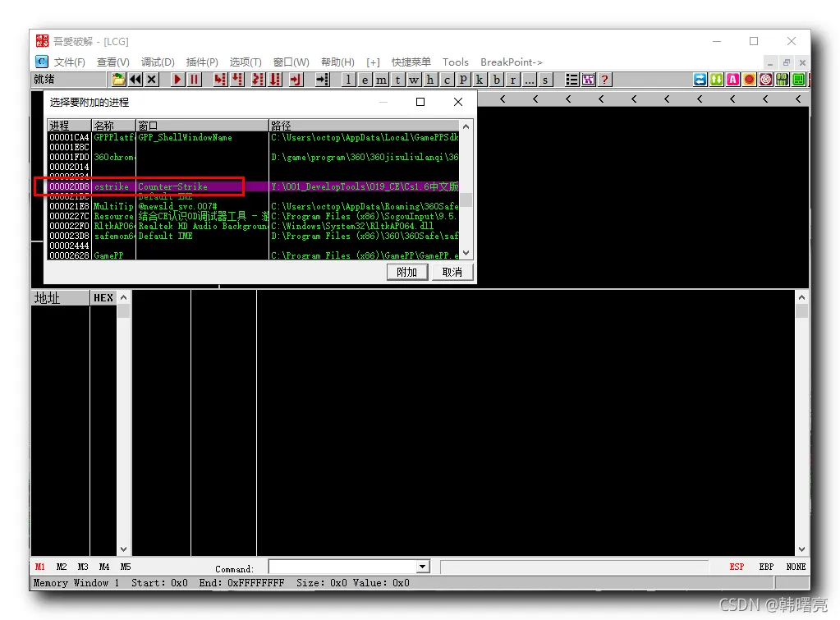Viewport: 840px width, 620px height.
Task: Open Patches window with the 'P' button
Action: click(463, 80)
